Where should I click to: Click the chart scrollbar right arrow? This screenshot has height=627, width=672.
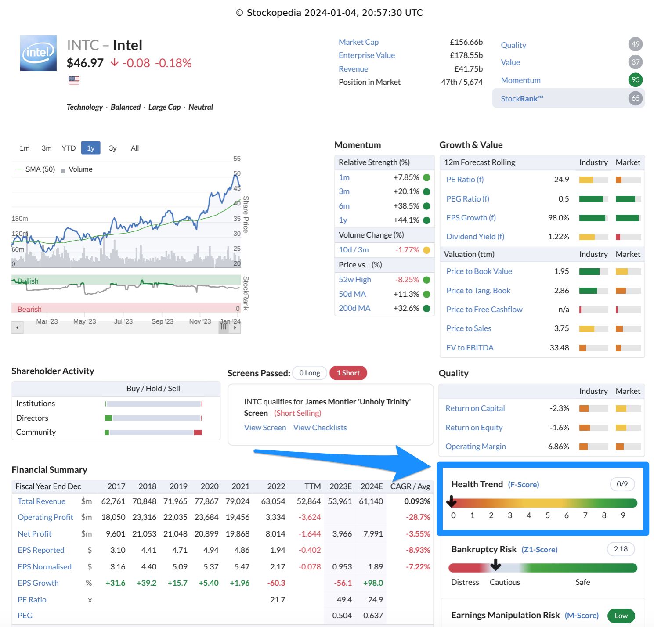coord(236,328)
